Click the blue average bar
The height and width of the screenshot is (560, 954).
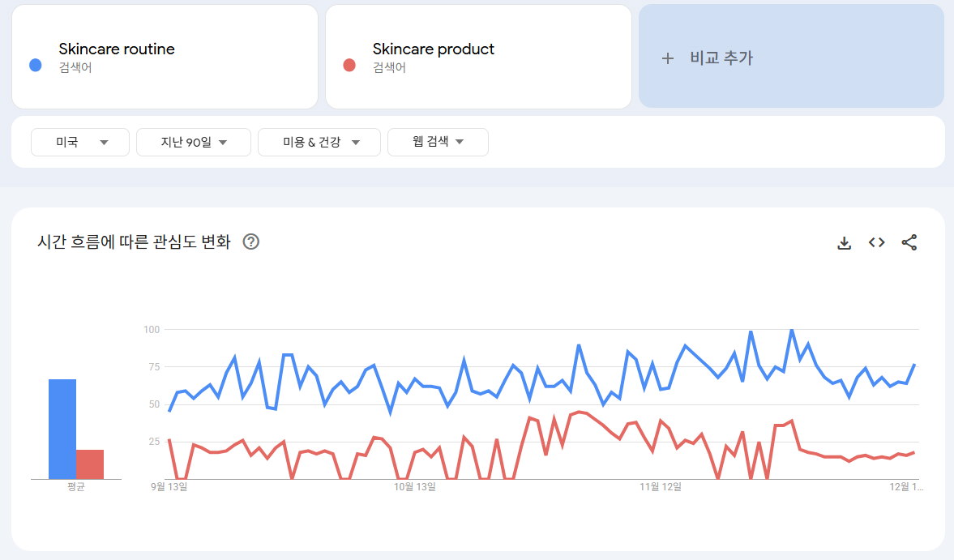pos(62,429)
